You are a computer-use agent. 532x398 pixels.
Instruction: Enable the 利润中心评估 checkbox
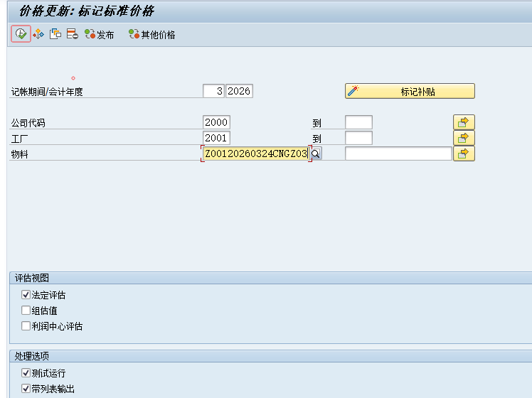tap(26, 326)
